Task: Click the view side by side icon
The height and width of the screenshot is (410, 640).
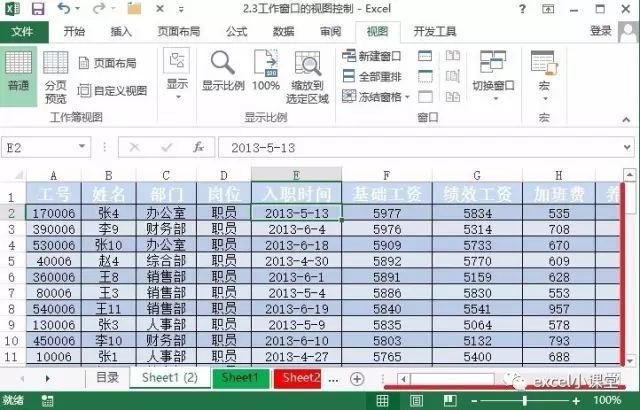Action: [453, 55]
